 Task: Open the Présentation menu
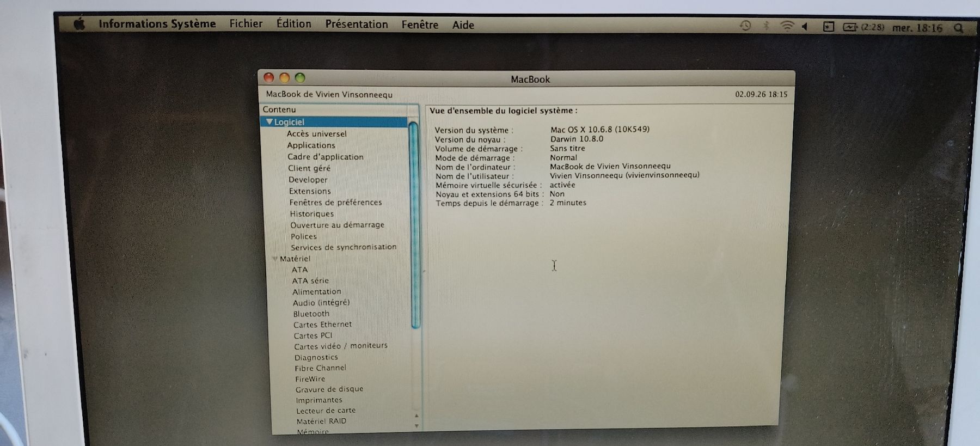pos(357,24)
